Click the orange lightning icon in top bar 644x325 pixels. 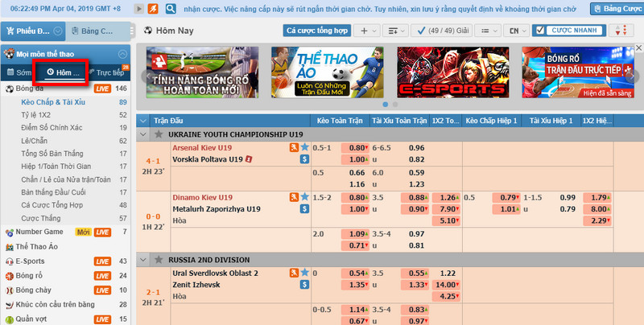click(x=153, y=9)
